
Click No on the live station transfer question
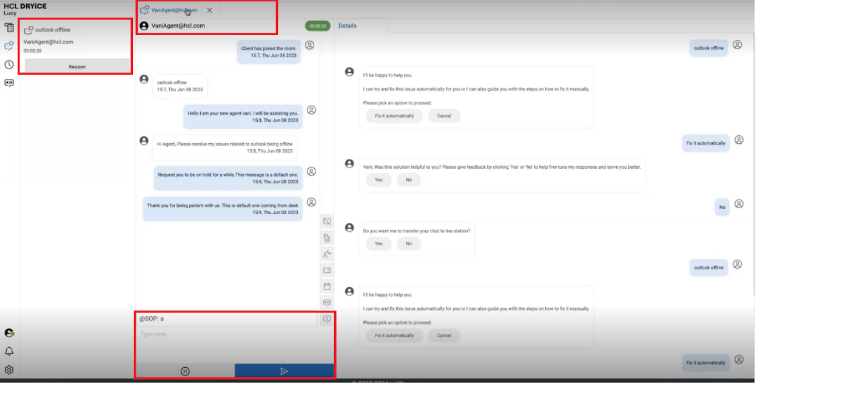pos(408,243)
